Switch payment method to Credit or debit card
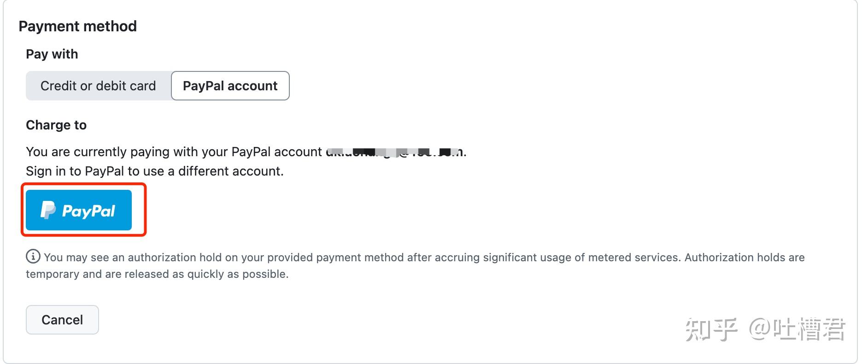This screenshot has height=364, width=868. pyautogui.click(x=98, y=86)
